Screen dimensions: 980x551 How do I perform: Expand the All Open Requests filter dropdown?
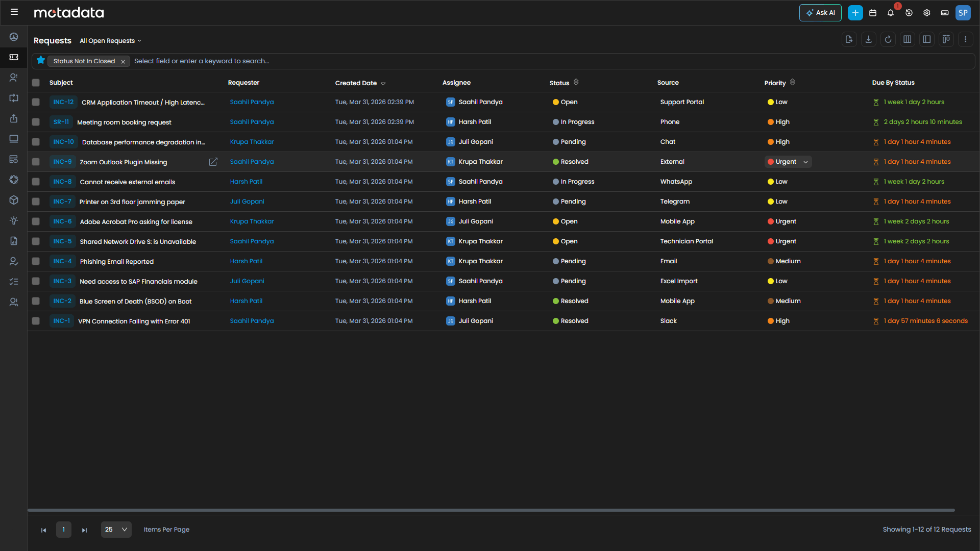coord(110,41)
